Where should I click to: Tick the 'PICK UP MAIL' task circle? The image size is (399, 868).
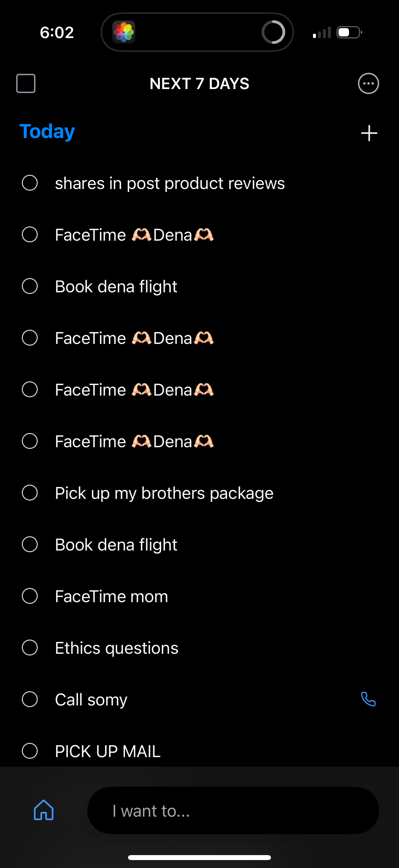[30, 751]
